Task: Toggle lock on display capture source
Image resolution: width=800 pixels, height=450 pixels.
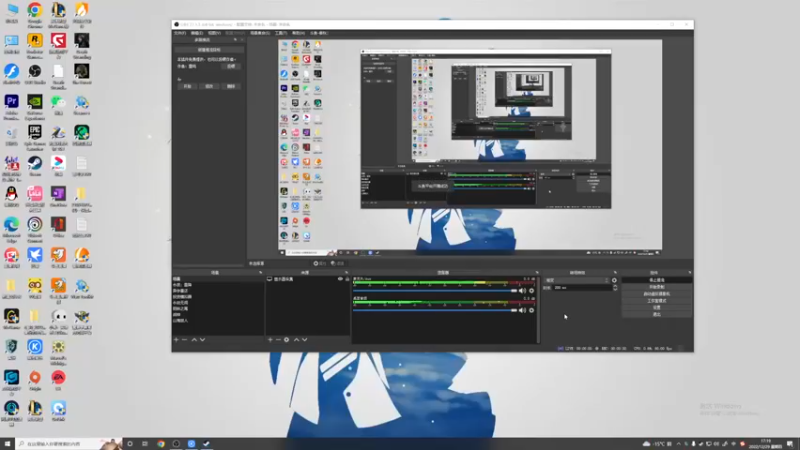Action: point(347,279)
